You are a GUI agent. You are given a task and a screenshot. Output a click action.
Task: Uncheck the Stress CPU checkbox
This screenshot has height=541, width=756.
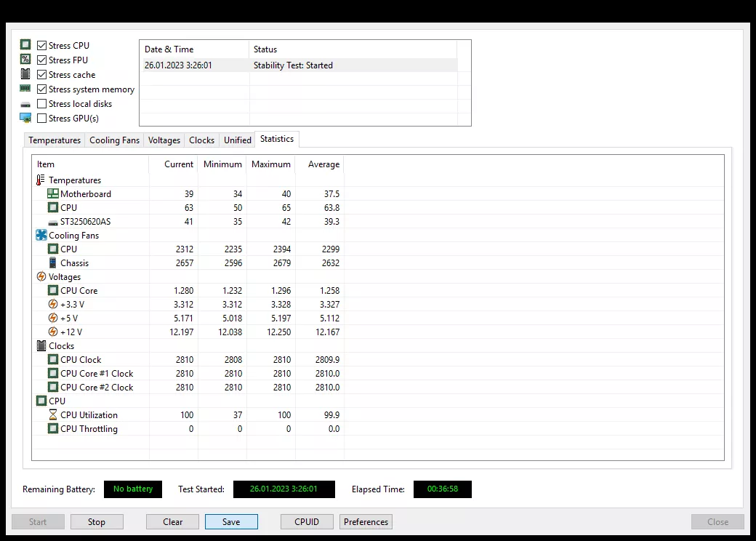coord(42,45)
